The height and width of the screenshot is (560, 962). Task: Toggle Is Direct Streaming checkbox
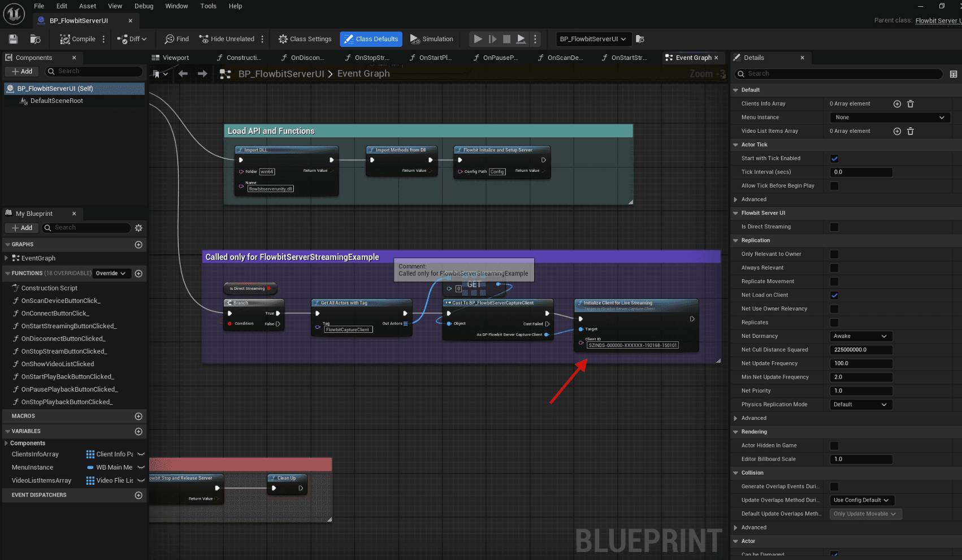tap(834, 227)
